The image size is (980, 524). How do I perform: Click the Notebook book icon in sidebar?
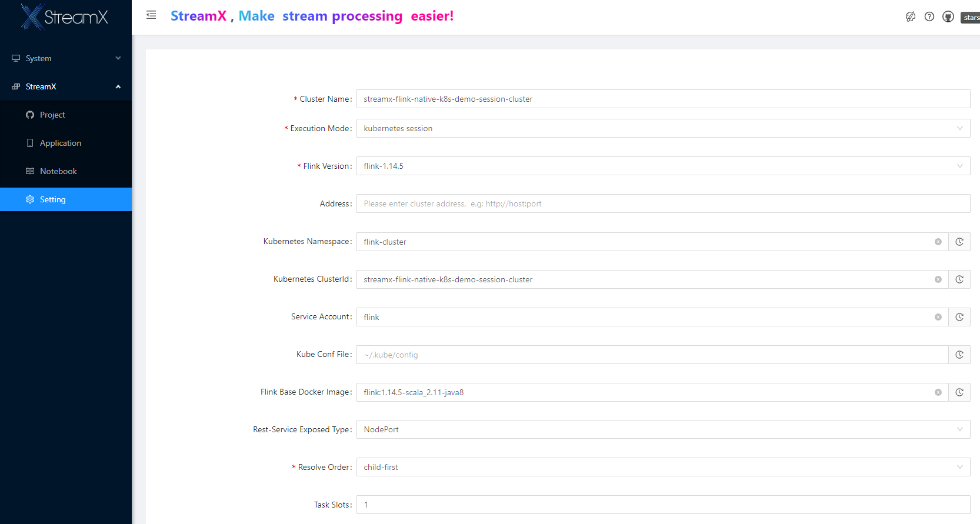[x=30, y=171]
